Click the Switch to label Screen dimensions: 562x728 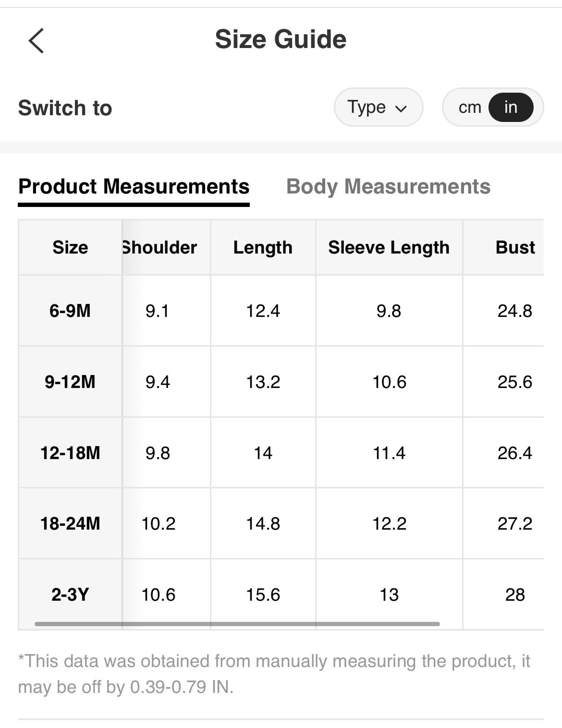(x=65, y=108)
